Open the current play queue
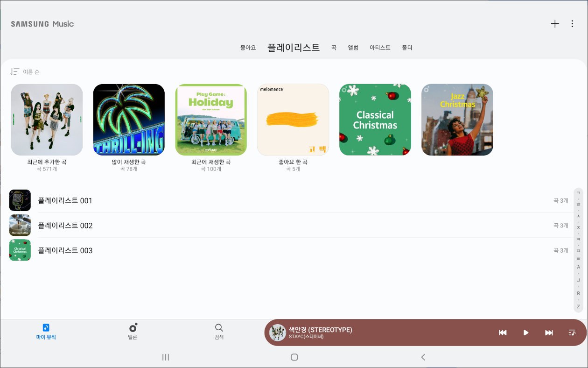Viewport: 588px width, 368px height. click(572, 333)
